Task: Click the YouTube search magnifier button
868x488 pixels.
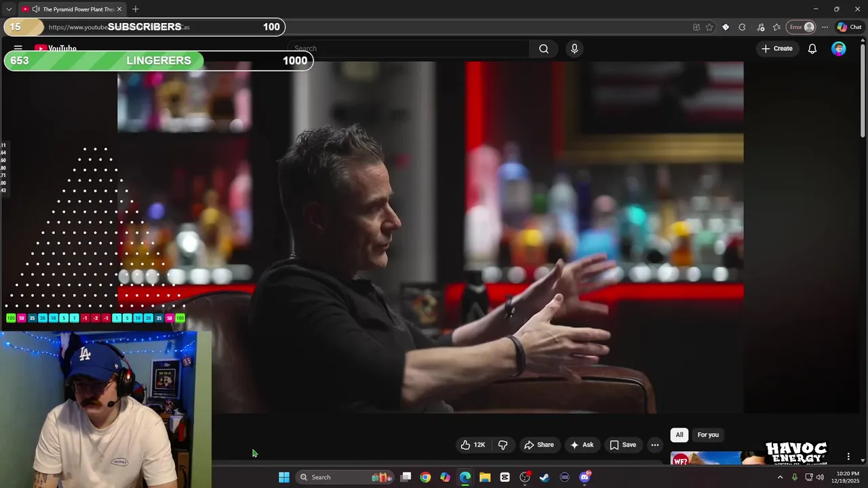Action: 544,49
